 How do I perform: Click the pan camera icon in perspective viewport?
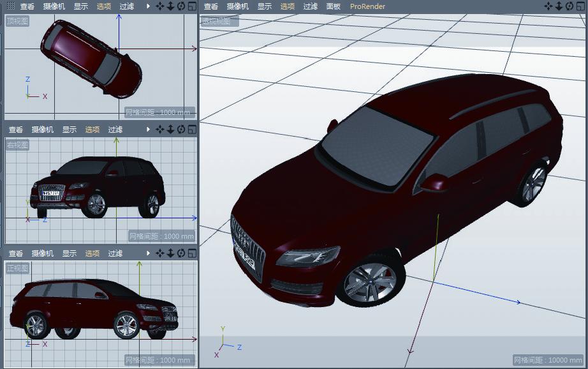pyautogui.click(x=549, y=6)
